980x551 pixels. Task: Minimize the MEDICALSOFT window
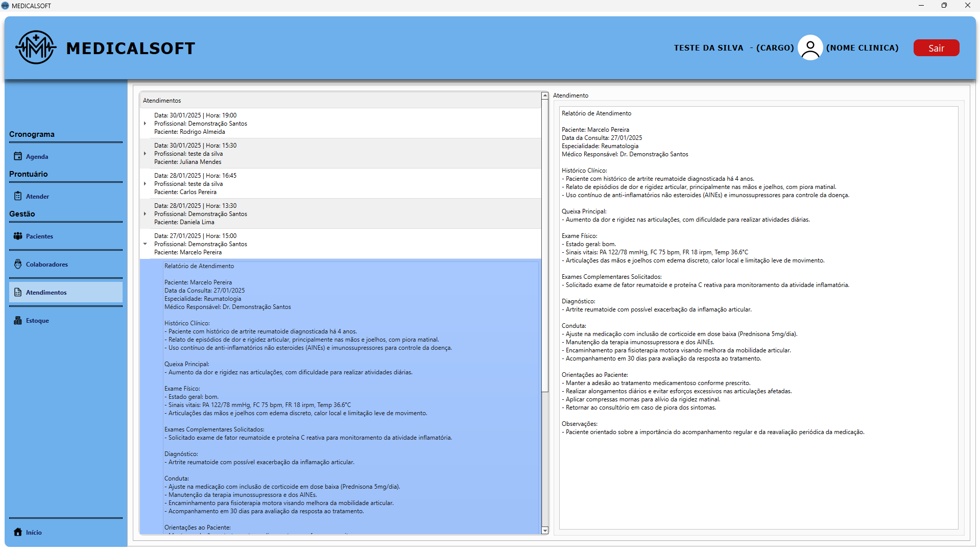coord(921,6)
